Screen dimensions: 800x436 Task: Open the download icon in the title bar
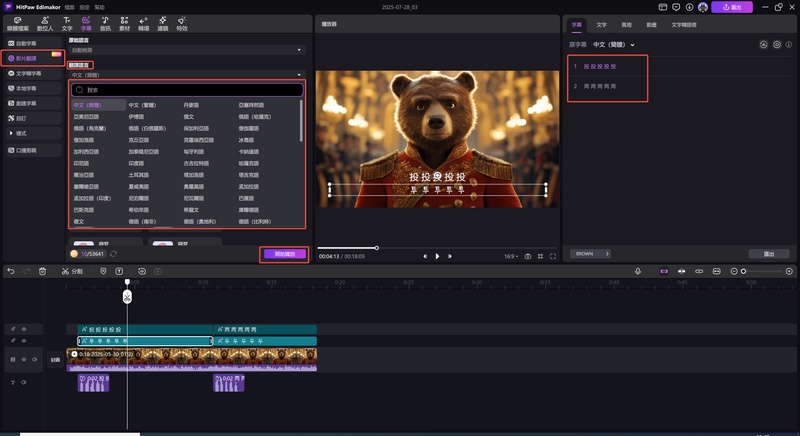(689, 7)
